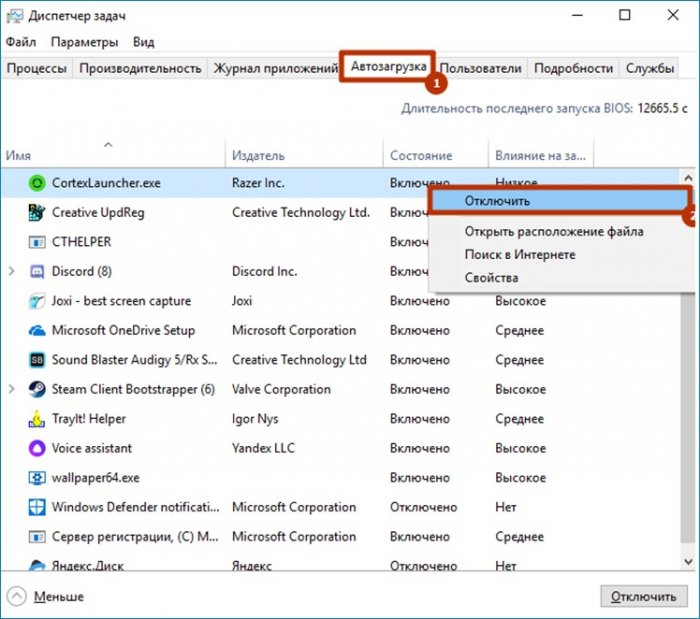
Task: Switch to the Подробности tab
Action: click(573, 68)
